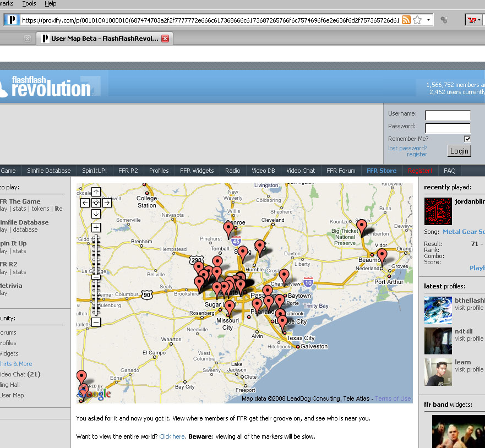Click the Login button
The width and height of the screenshot is (485, 448).
(459, 151)
